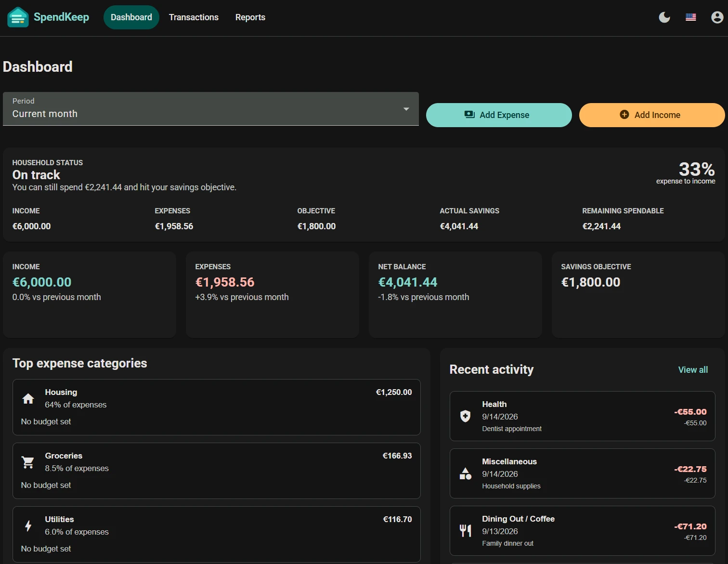728x564 pixels.
Task: Click the -1.8% vs previous month text
Action: click(424, 297)
